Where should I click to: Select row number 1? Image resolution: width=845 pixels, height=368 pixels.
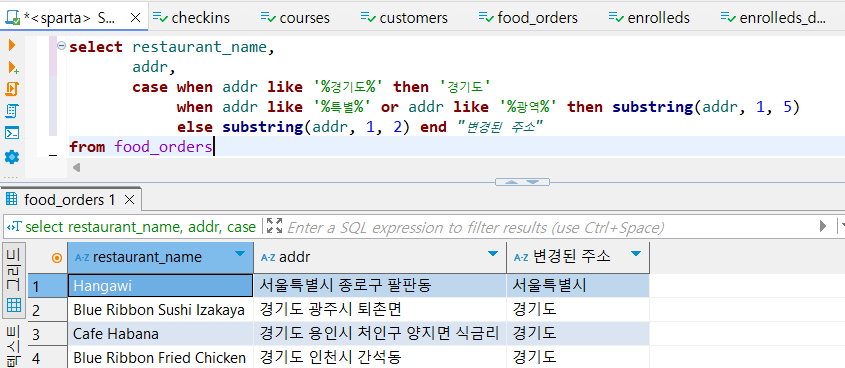point(47,286)
